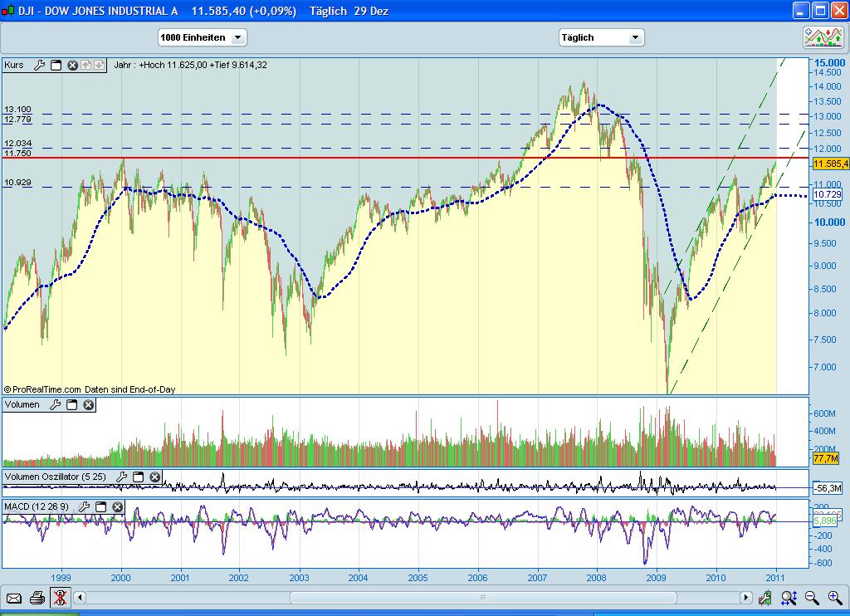
Task: Zoom out with minus magnifier
Action: click(812, 597)
